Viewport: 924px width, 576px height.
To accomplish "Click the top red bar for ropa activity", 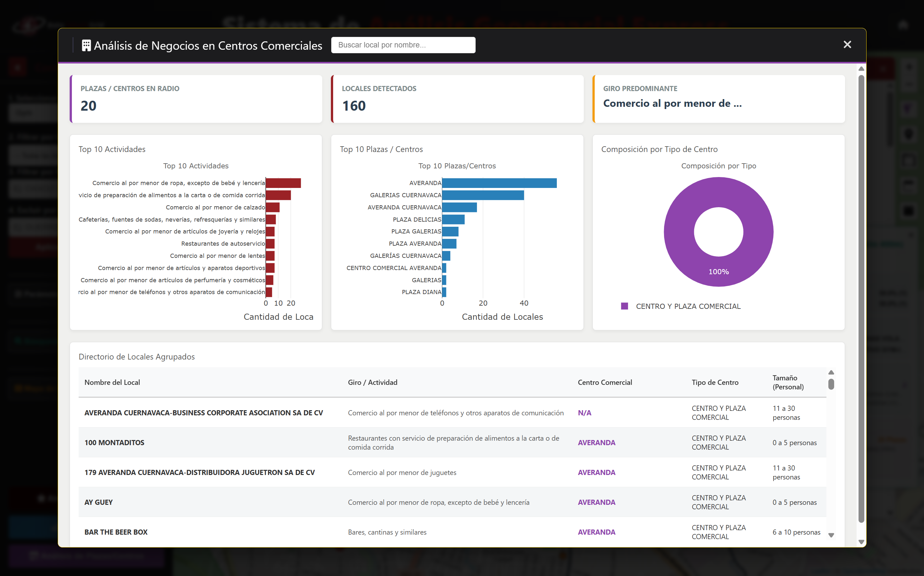I will click(283, 183).
